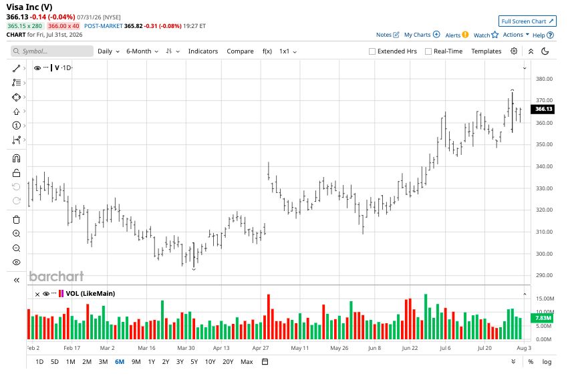Focus the Symbol search field
Viewport: 568px width, 392px height.
pyautogui.click(x=52, y=51)
